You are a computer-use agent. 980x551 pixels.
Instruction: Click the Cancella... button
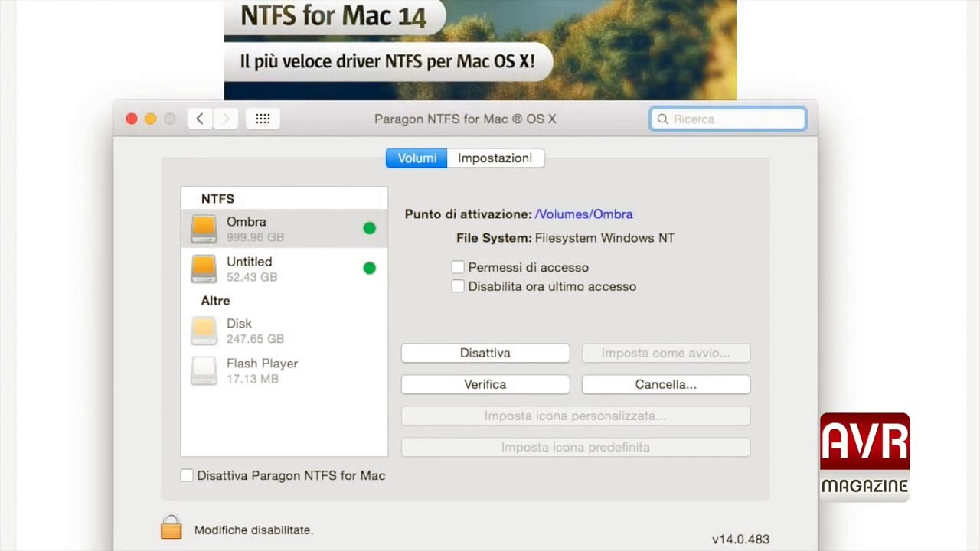point(666,384)
